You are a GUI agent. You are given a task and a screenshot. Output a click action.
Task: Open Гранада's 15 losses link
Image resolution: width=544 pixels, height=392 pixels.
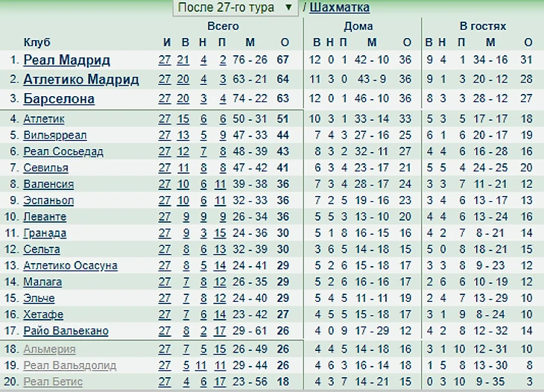pyautogui.click(x=220, y=233)
